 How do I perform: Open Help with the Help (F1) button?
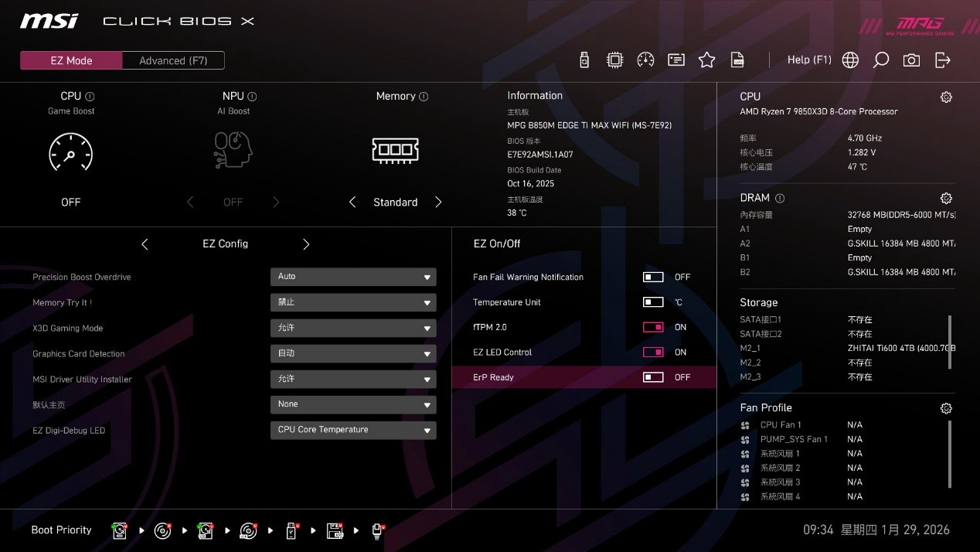coord(808,59)
